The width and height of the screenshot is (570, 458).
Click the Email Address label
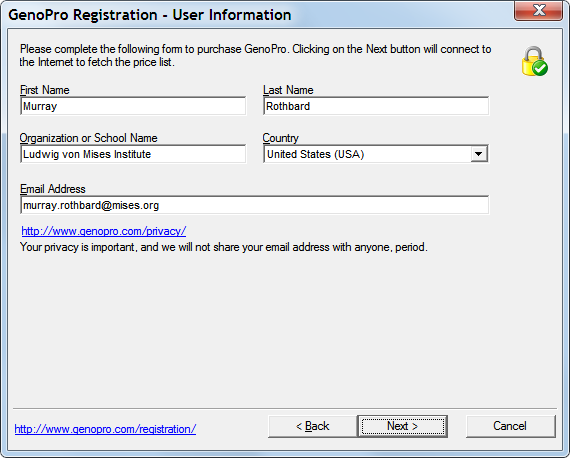[x=53, y=189]
